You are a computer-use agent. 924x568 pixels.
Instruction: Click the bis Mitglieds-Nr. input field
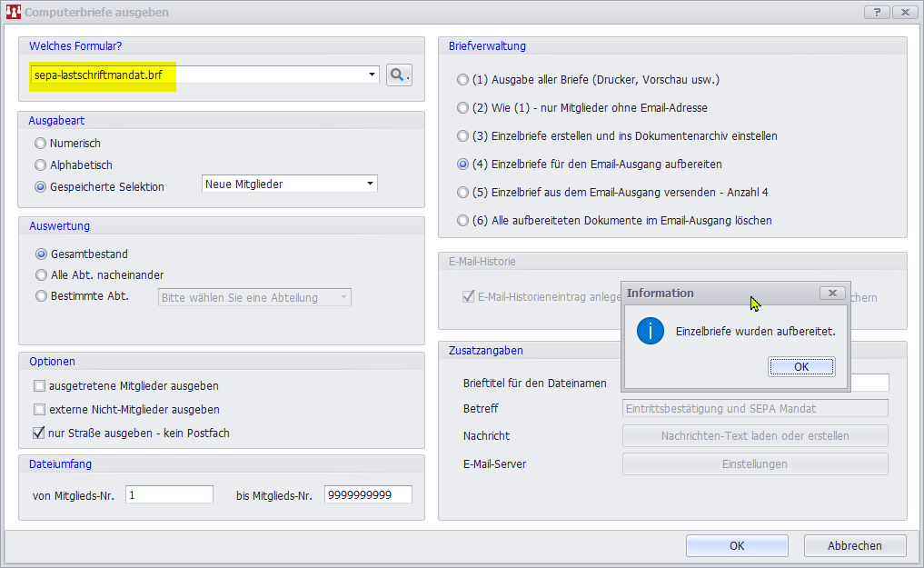pos(367,495)
